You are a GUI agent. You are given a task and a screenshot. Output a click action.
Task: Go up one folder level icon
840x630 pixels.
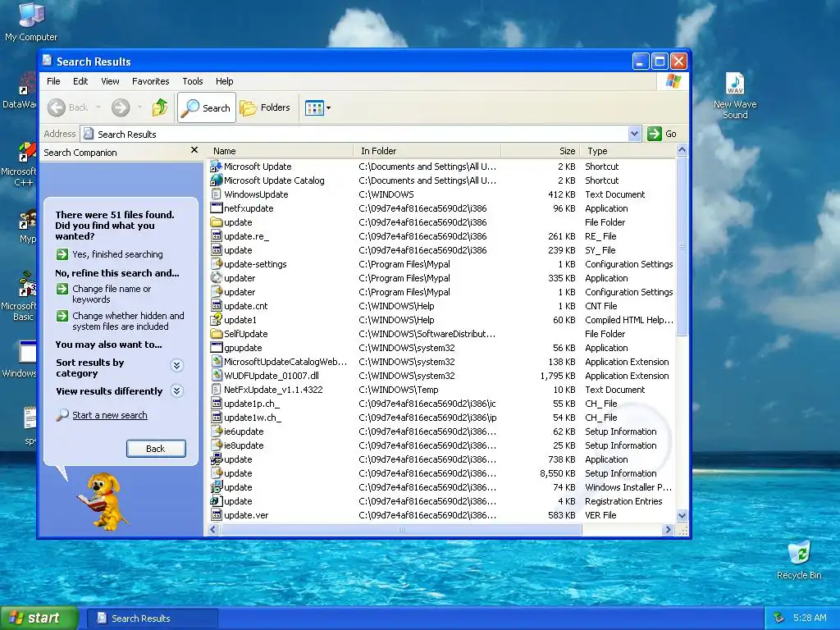(x=160, y=107)
